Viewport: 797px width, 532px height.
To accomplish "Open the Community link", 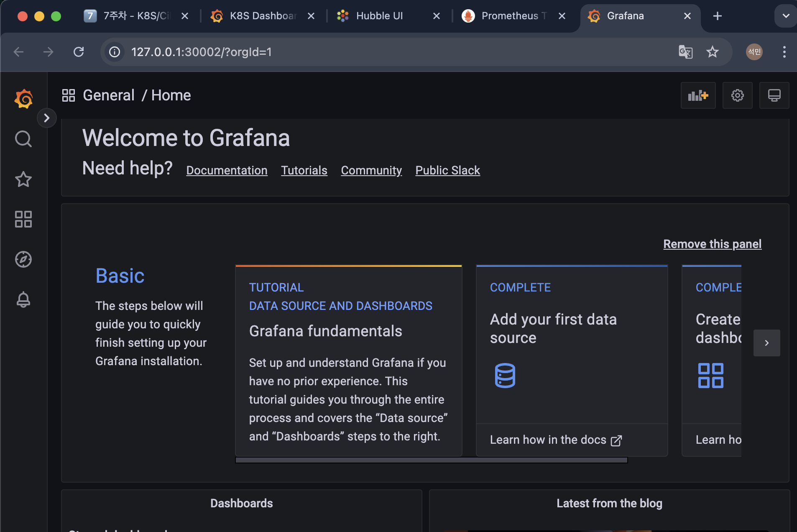I will (x=371, y=170).
